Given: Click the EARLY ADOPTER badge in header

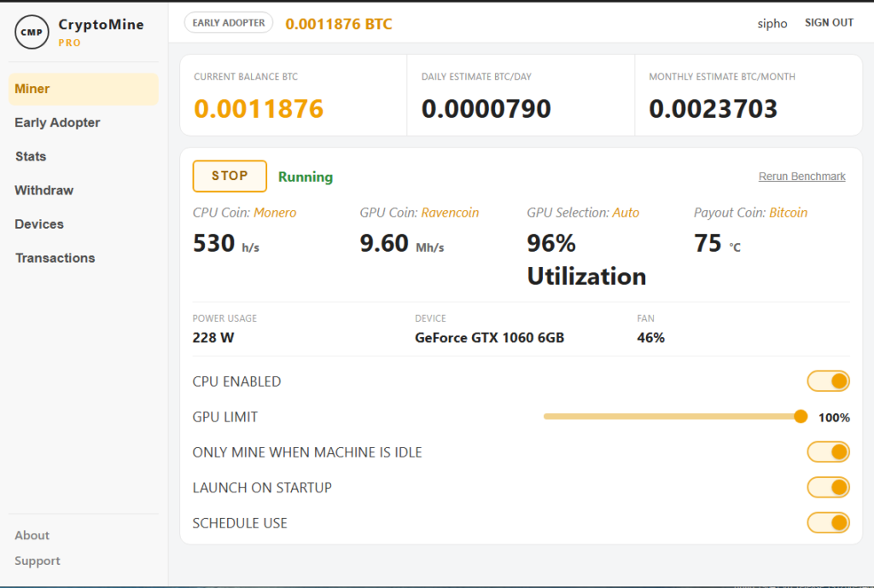Looking at the screenshot, I should [x=229, y=23].
